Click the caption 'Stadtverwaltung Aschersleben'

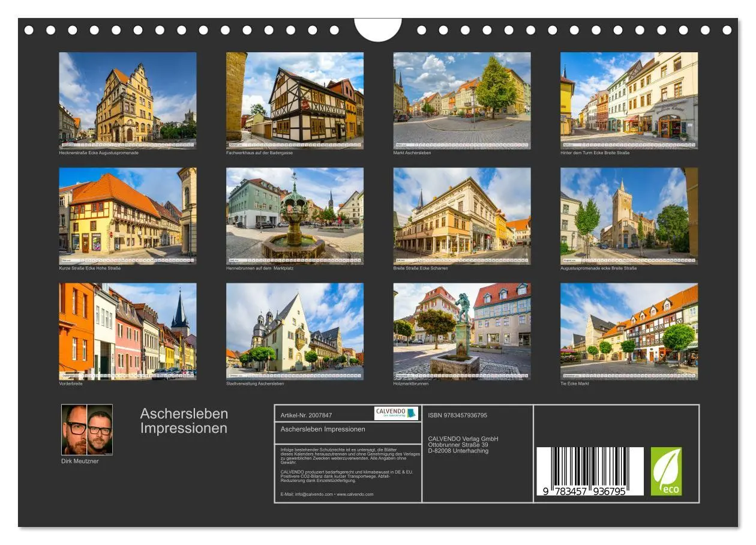point(255,384)
